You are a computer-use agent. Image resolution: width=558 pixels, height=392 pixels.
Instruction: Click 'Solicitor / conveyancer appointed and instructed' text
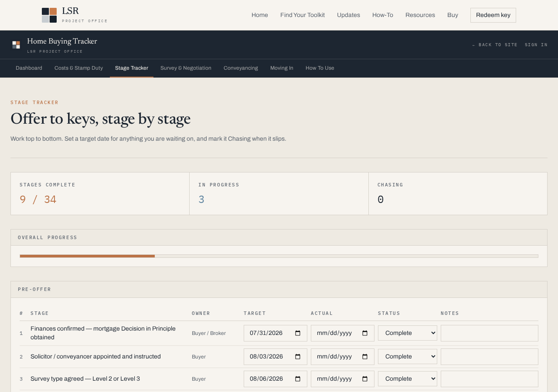click(95, 357)
